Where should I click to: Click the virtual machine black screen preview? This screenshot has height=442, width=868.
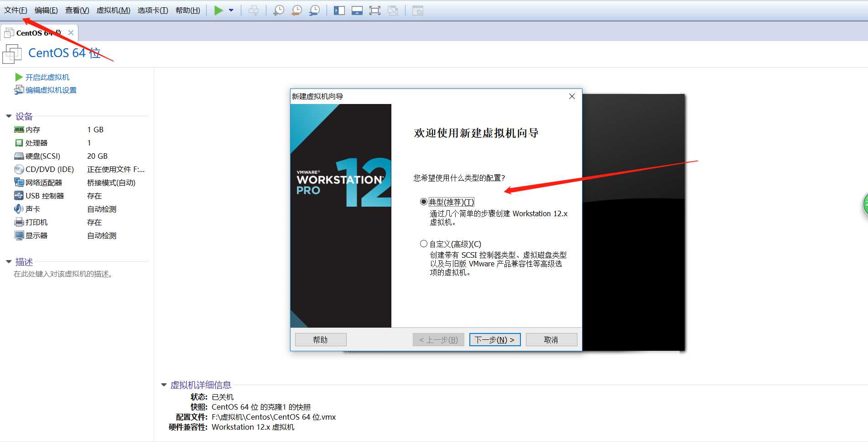coord(633,223)
